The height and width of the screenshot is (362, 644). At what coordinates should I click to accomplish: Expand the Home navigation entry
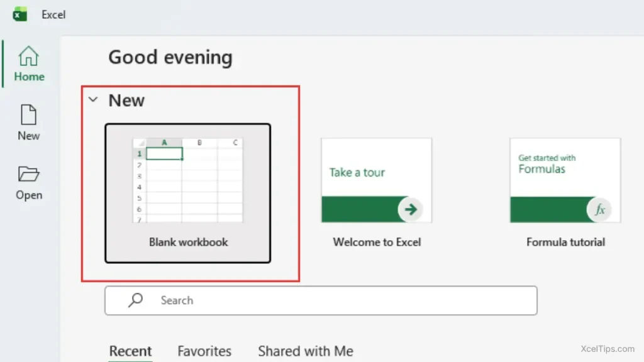(29, 63)
